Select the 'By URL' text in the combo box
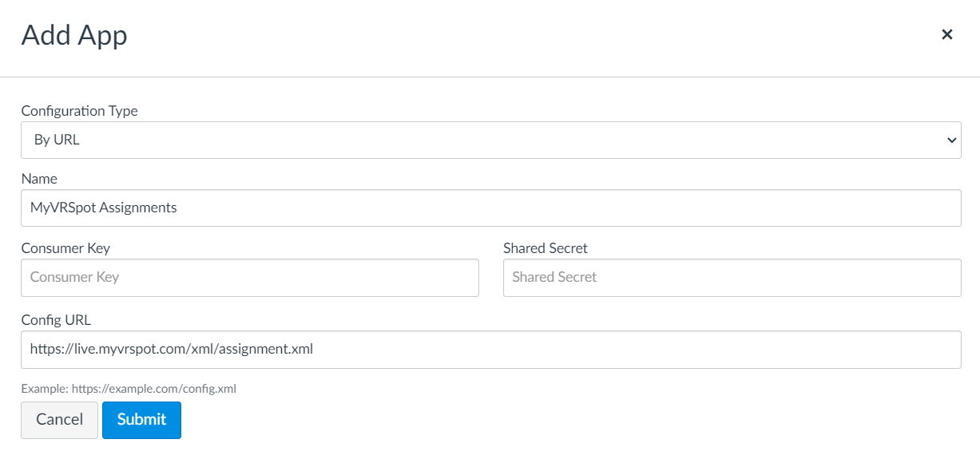980x459 pixels. coord(57,140)
